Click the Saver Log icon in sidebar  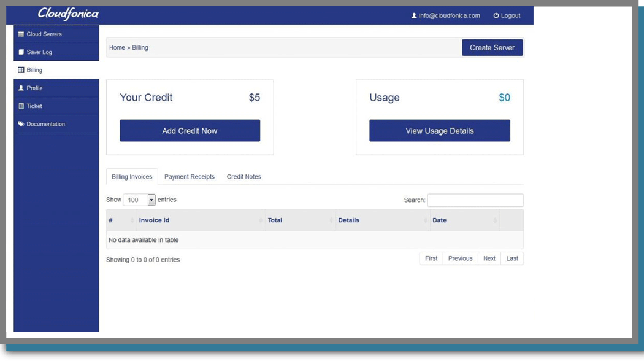click(x=21, y=52)
